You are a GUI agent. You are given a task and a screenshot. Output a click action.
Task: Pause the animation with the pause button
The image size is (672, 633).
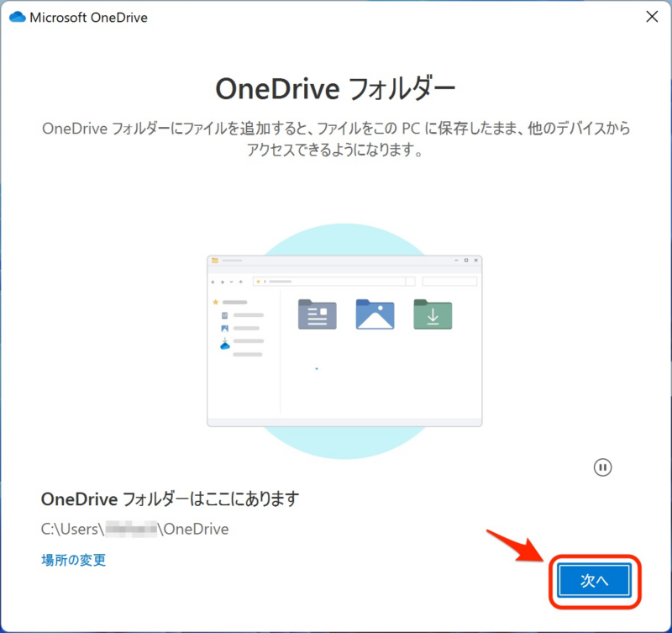(602, 467)
